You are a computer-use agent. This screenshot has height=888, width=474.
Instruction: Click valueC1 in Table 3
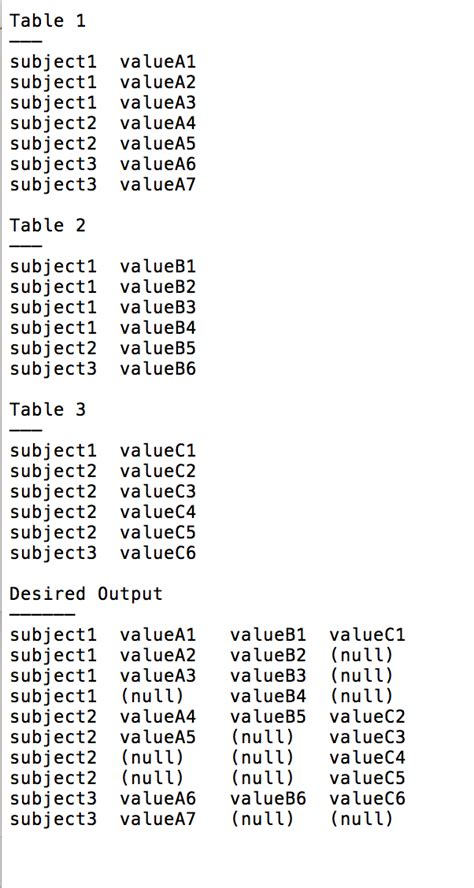tap(158, 451)
